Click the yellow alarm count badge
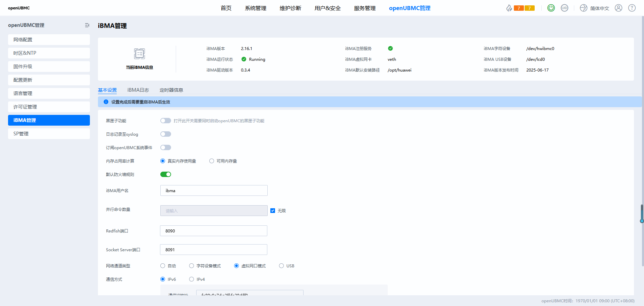The height and width of the screenshot is (306, 644). pyautogui.click(x=530, y=8)
